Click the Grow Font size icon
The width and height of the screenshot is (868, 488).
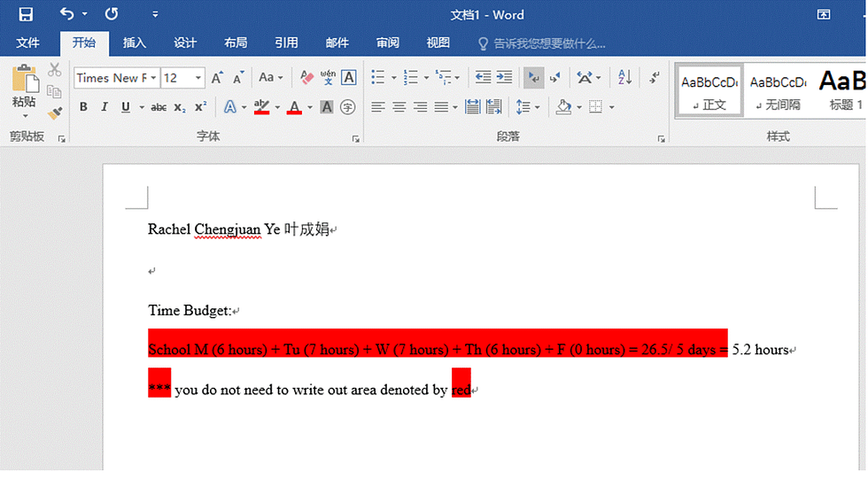click(218, 78)
